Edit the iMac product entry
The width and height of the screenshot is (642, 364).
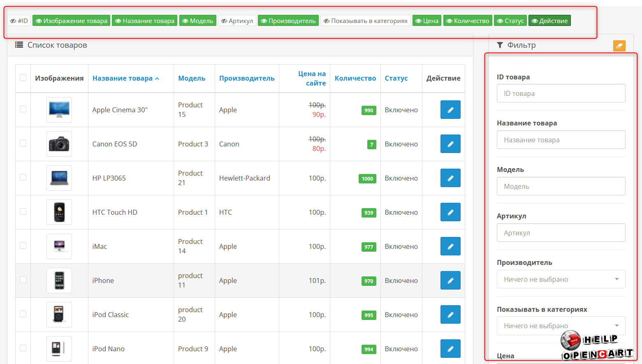tap(450, 246)
